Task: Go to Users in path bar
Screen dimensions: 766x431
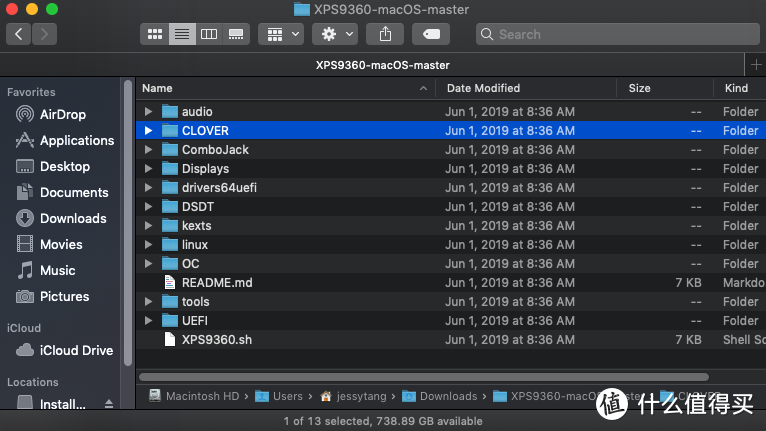Action: [x=279, y=396]
